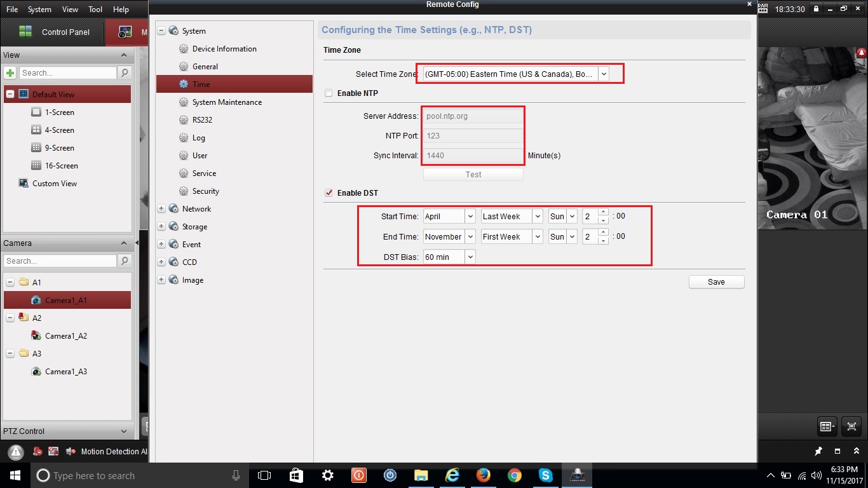
Task: Click the camera search magnifier icon
Action: 125,261
